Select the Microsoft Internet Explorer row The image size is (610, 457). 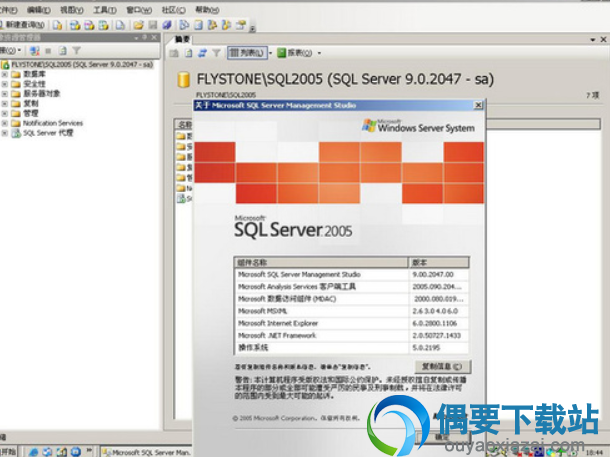point(352,323)
